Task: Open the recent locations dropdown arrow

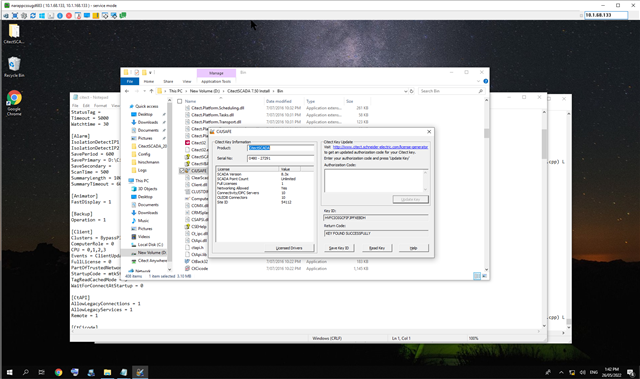Action: click(144, 91)
